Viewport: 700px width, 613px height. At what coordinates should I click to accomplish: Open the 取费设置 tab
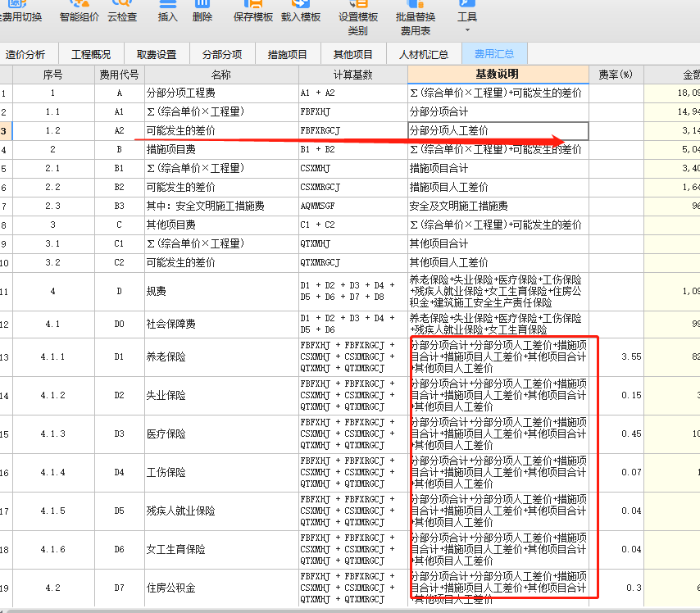pyautogui.click(x=157, y=54)
